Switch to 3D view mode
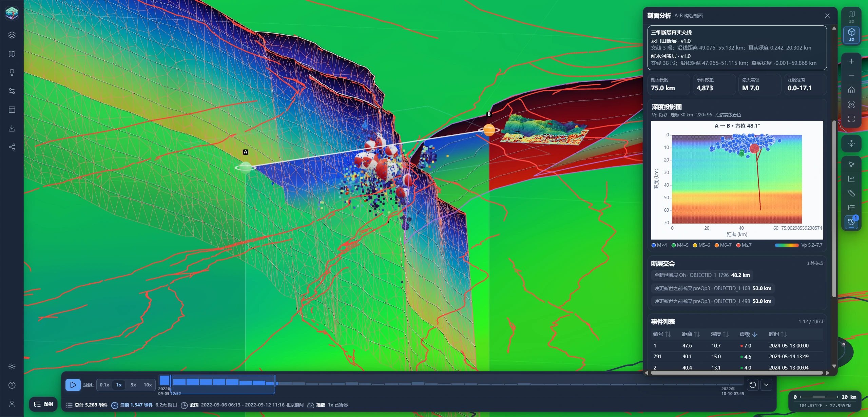The width and height of the screenshot is (868, 417). 851,35
